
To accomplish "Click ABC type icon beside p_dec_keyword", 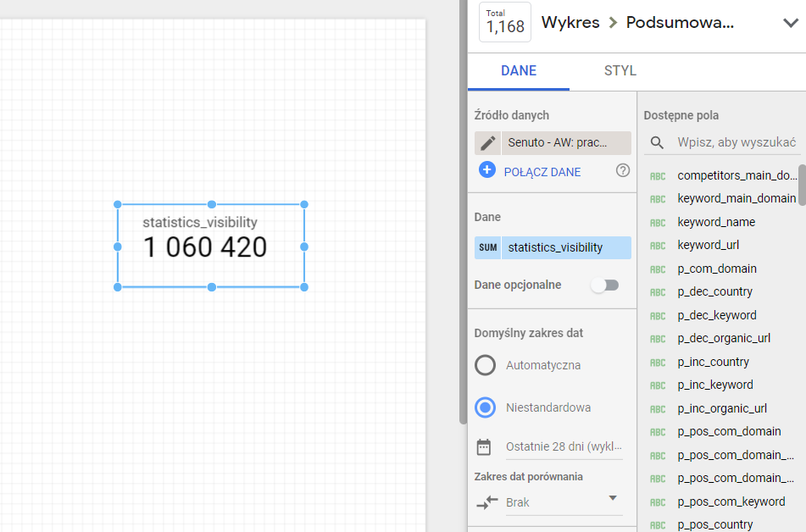I will pos(658,316).
